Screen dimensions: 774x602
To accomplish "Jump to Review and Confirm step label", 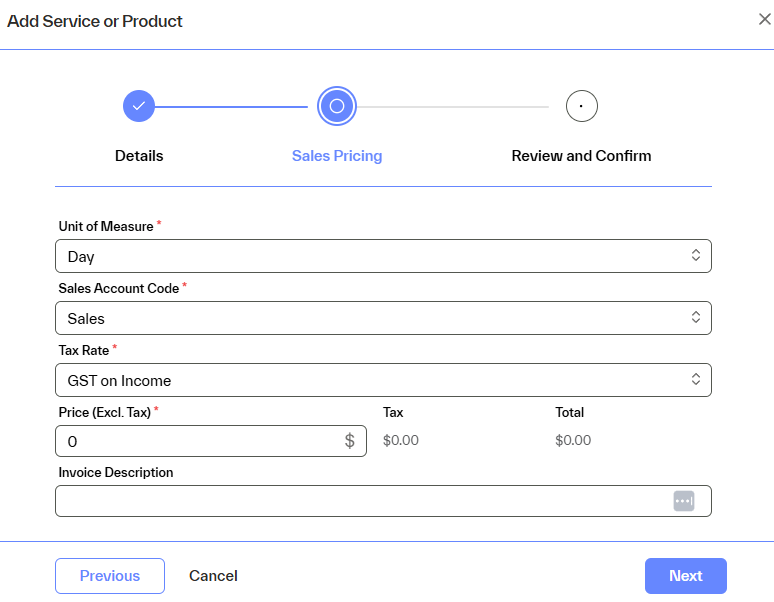I will [581, 156].
